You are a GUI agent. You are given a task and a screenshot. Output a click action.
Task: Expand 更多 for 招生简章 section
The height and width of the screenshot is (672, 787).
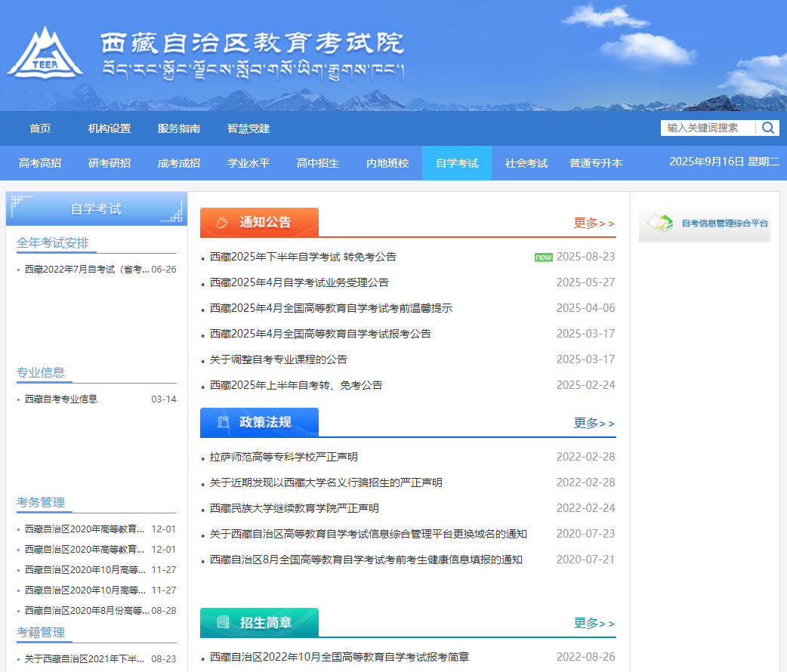(594, 623)
